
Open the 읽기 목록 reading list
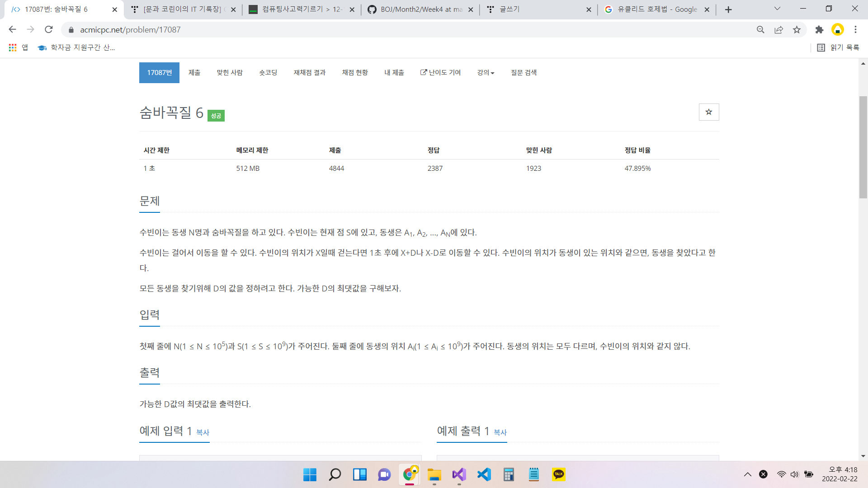(839, 47)
